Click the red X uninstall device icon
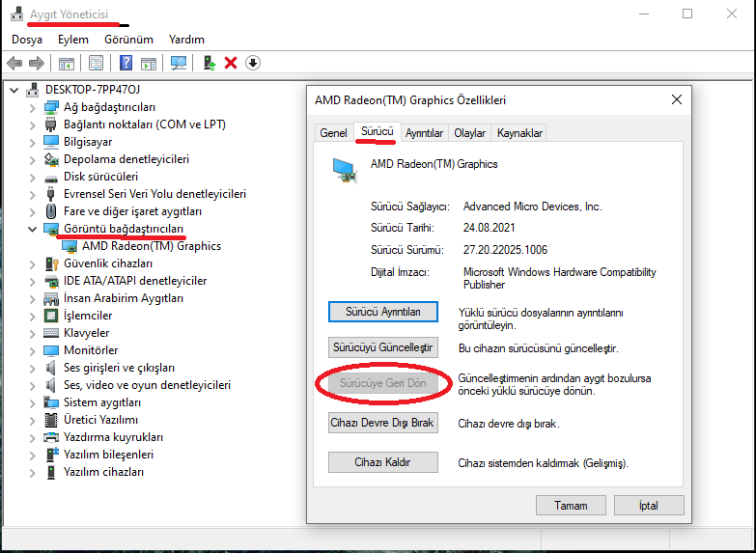 (x=231, y=63)
